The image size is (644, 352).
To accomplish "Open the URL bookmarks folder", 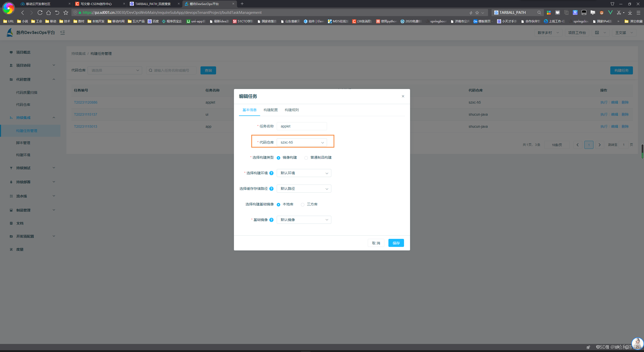I will (9, 21).
